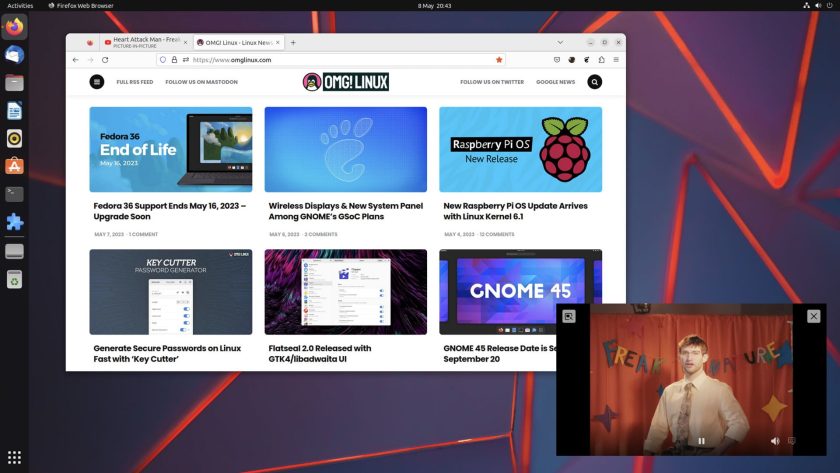Image resolution: width=840 pixels, height=473 pixels.
Task: Close the OMG! Linux tab
Action: 278,42
